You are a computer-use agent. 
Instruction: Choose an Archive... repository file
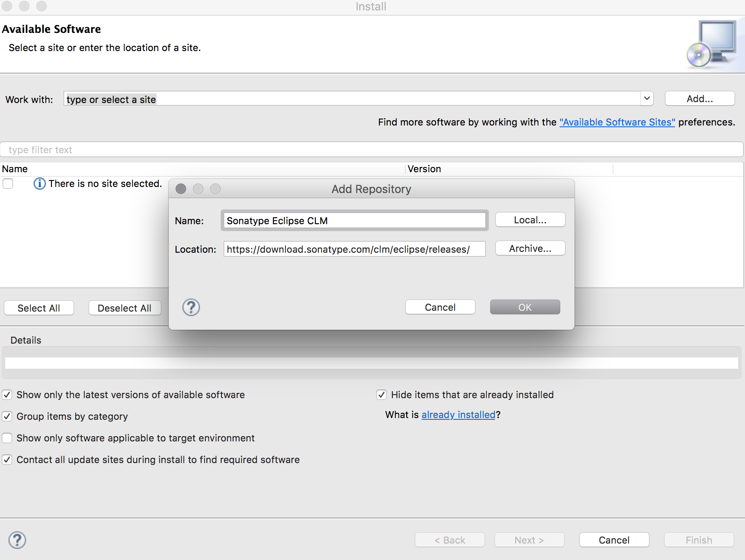pos(530,248)
